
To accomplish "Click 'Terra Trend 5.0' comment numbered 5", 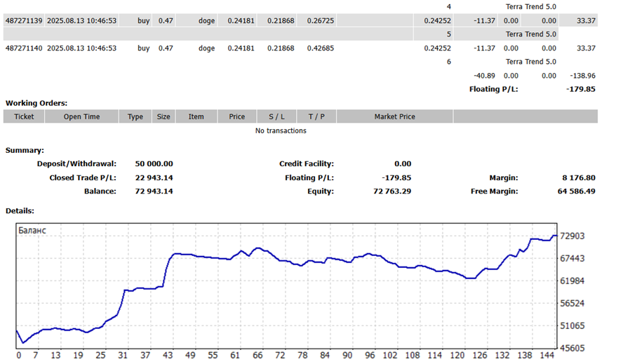I will pos(531,34).
